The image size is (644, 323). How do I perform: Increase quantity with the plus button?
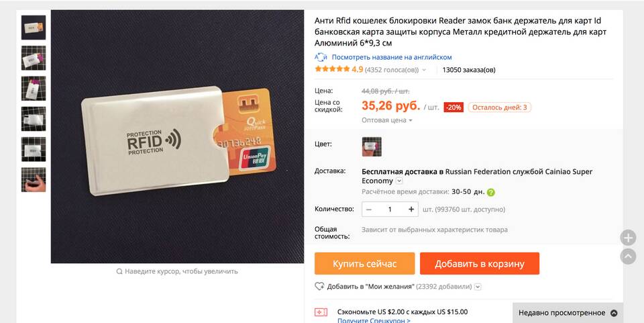coord(411,209)
